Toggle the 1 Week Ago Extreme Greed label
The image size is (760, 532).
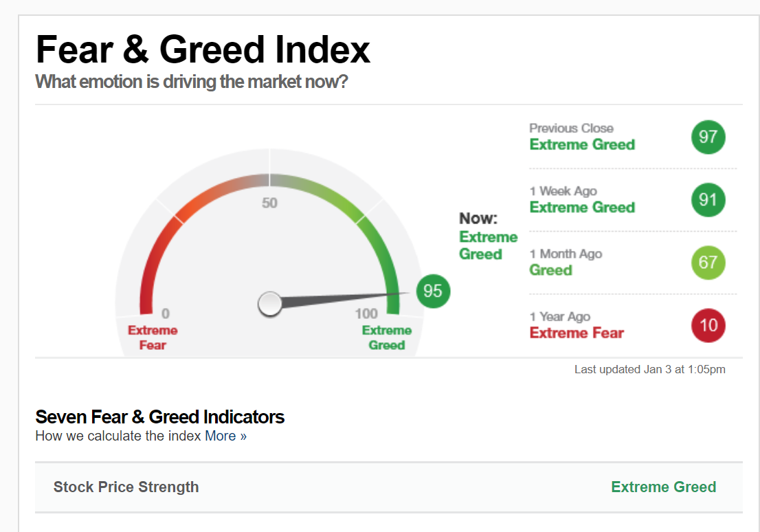click(582, 207)
